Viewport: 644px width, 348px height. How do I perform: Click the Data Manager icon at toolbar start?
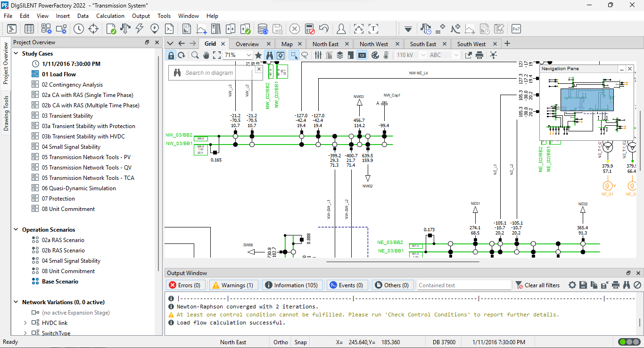[11, 29]
